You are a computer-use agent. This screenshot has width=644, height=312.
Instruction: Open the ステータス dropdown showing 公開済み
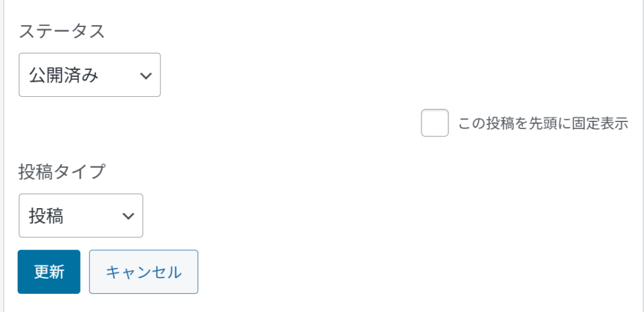(89, 75)
